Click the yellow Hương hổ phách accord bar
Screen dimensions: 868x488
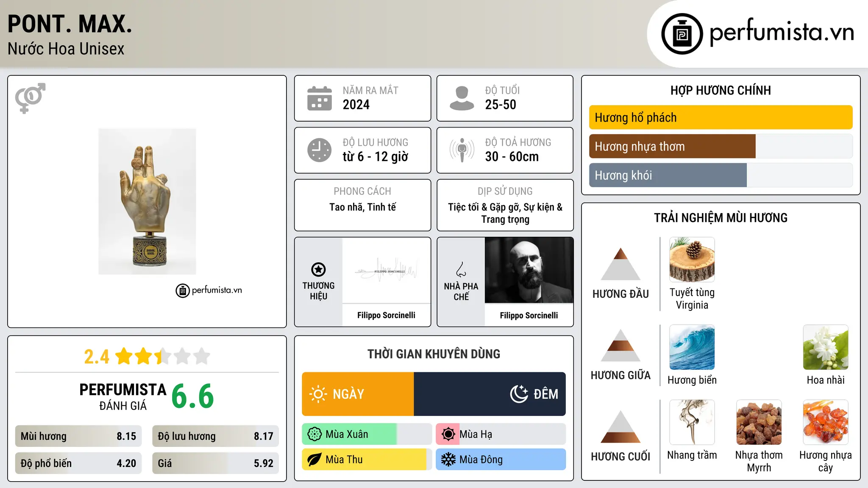pos(721,117)
